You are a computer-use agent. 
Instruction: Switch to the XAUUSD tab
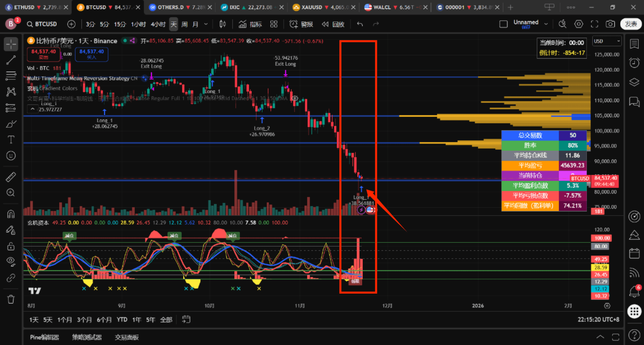(x=311, y=7)
